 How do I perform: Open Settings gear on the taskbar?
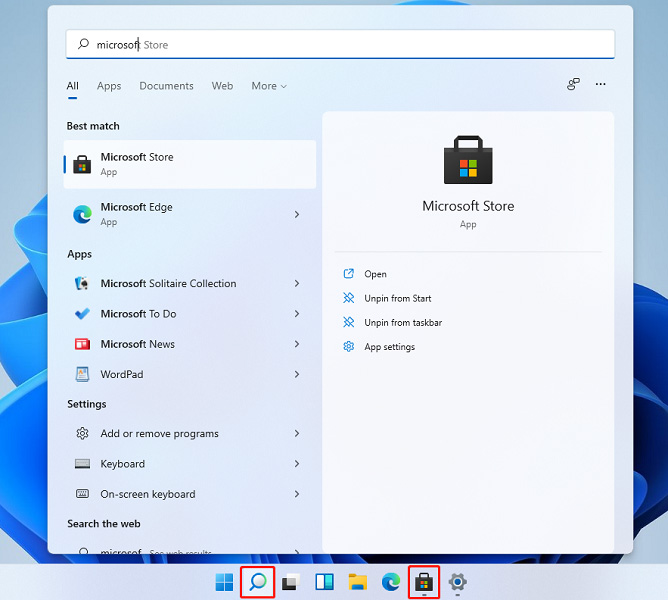pyautogui.click(x=458, y=582)
